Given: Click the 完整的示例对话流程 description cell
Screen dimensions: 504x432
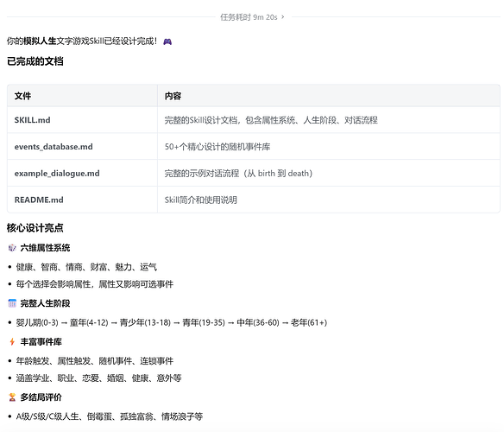Looking at the screenshot, I should [329, 173].
